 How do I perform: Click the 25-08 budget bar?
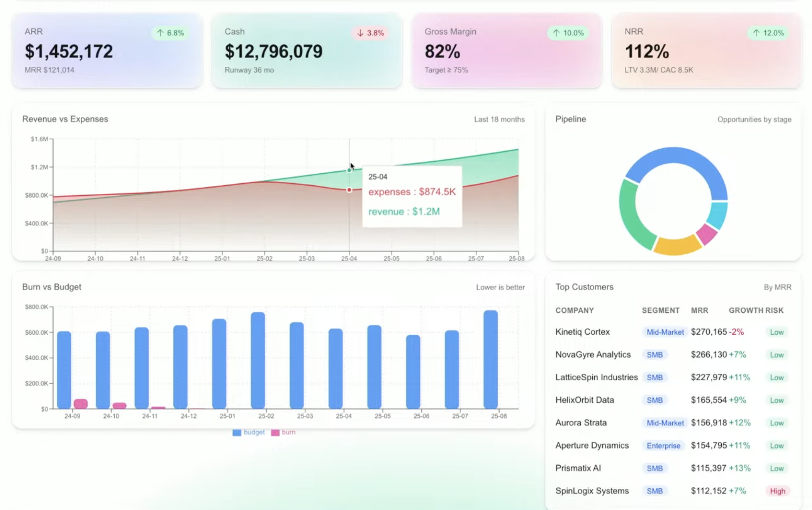point(490,359)
